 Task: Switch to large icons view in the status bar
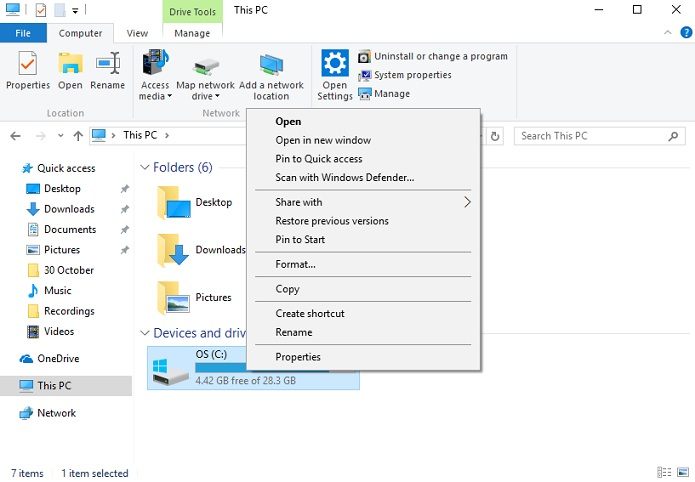(x=682, y=473)
